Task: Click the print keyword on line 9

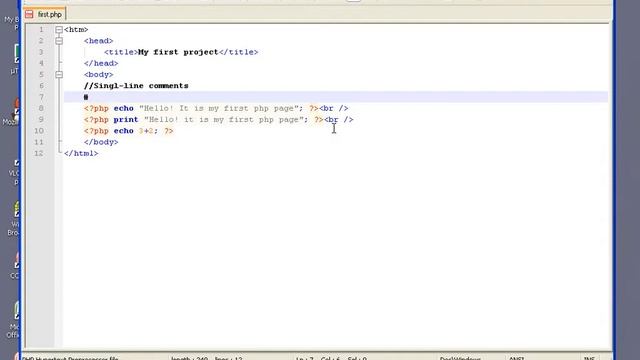Action: pos(126,120)
